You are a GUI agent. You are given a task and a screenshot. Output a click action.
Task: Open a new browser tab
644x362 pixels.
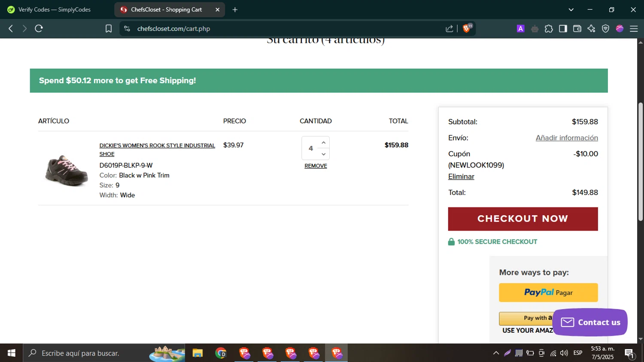pyautogui.click(x=235, y=9)
